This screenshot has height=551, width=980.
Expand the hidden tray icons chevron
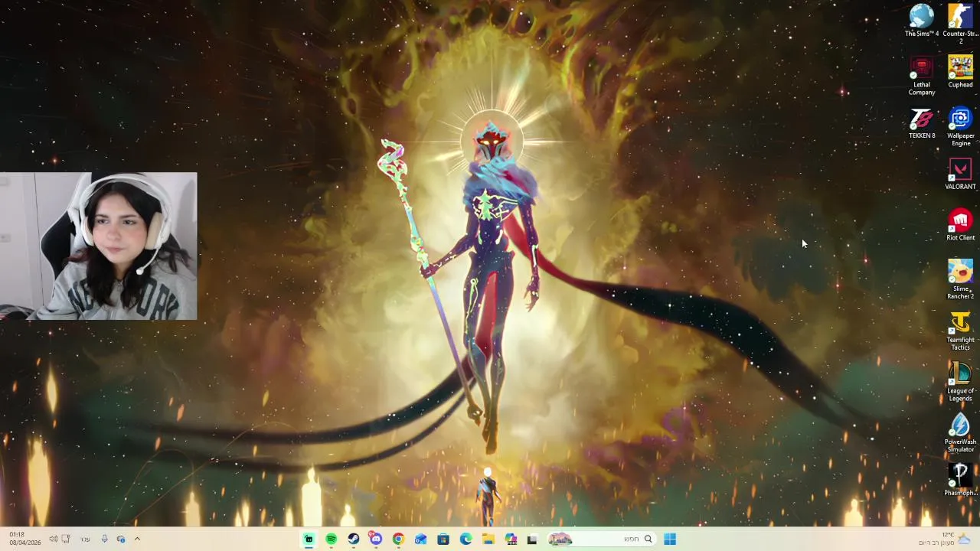(137, 540)
